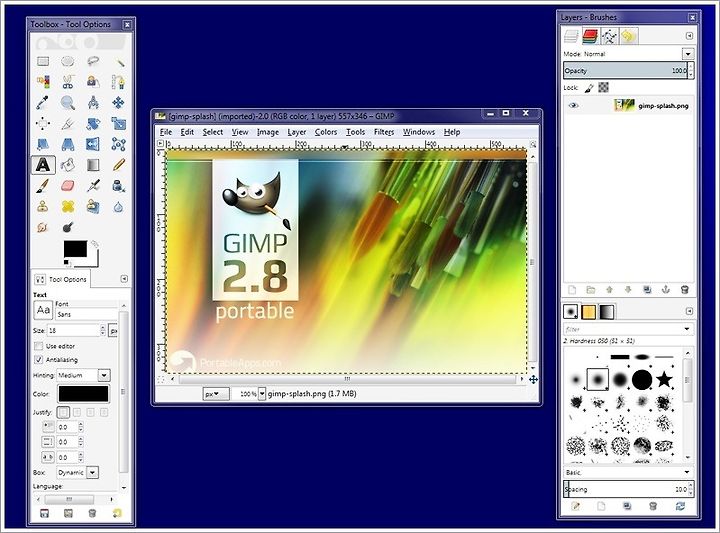Click the image navigation cross icon

(533, 379)
